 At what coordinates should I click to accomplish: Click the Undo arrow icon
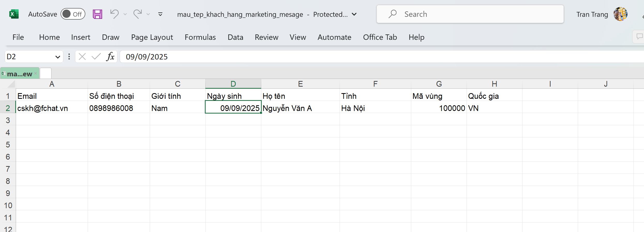(114, 14)
